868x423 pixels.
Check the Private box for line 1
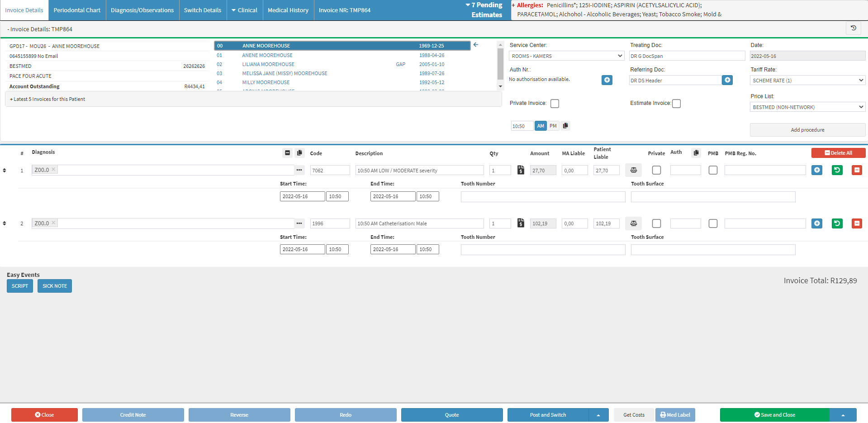[x=656, y=170]
